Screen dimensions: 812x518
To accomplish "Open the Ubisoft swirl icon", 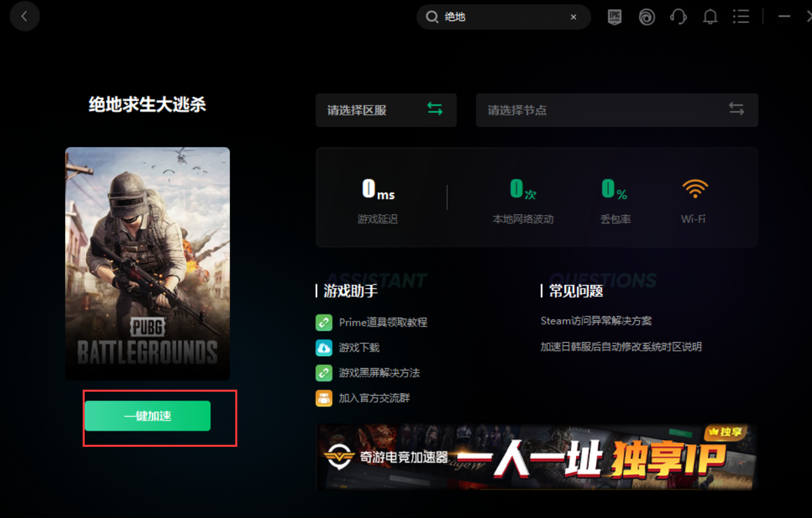I will click(647, 17).
